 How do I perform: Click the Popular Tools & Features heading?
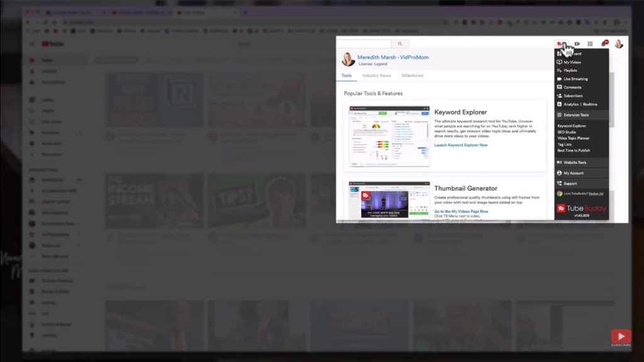374,94
